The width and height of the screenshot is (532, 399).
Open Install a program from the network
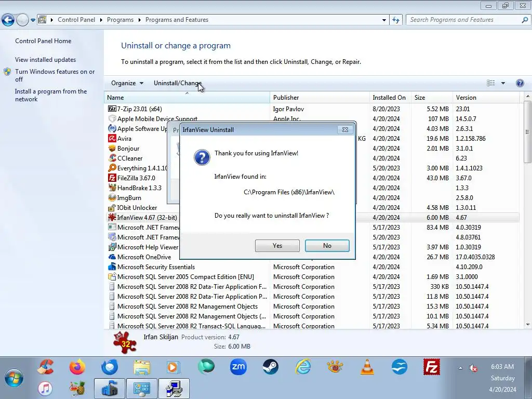tap(51, 96)
